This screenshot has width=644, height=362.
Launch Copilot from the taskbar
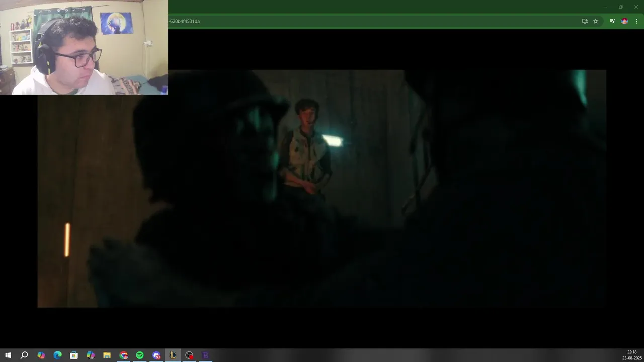coord(41,355)
